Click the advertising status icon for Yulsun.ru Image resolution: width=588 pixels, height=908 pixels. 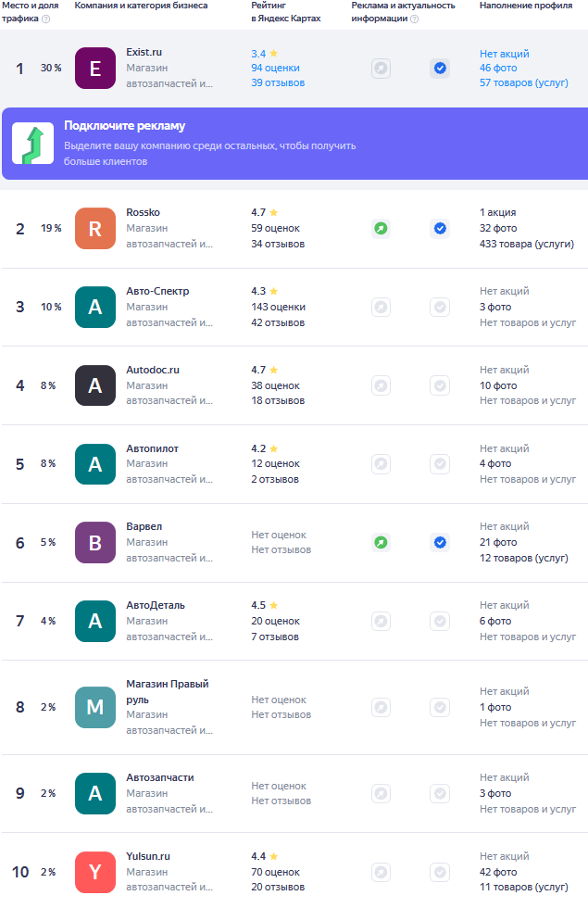(381, 872)
